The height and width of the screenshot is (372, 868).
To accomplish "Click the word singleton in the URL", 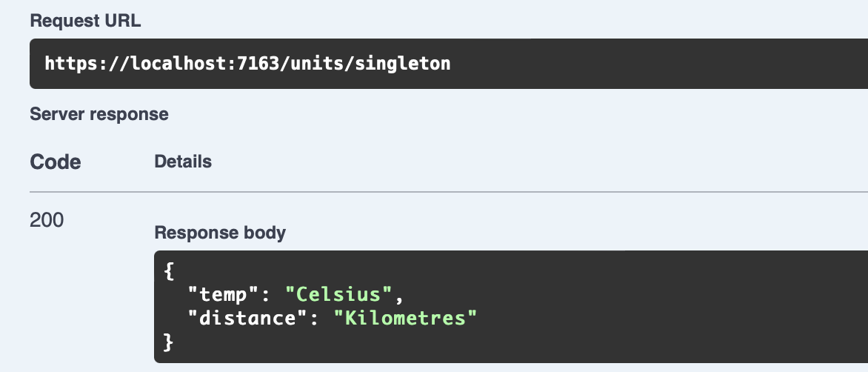I will click(x=403, y=64).
